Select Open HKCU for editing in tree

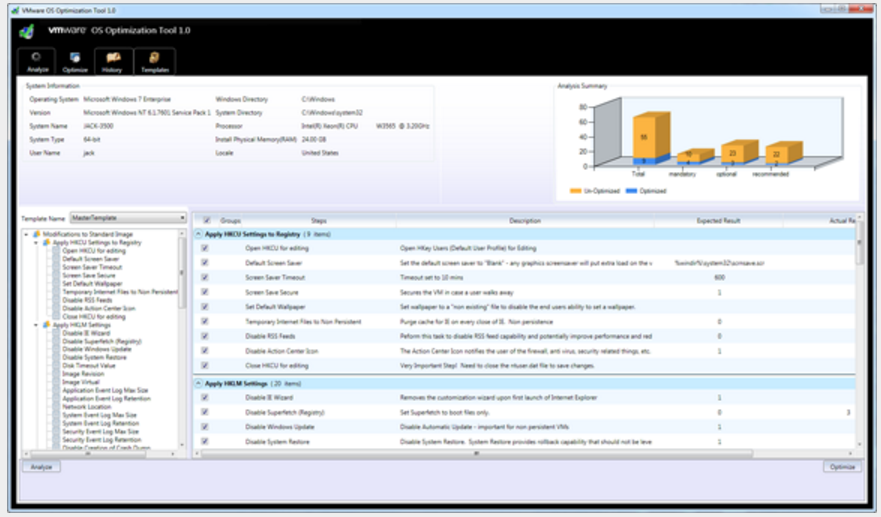click(x=94, y=251)
